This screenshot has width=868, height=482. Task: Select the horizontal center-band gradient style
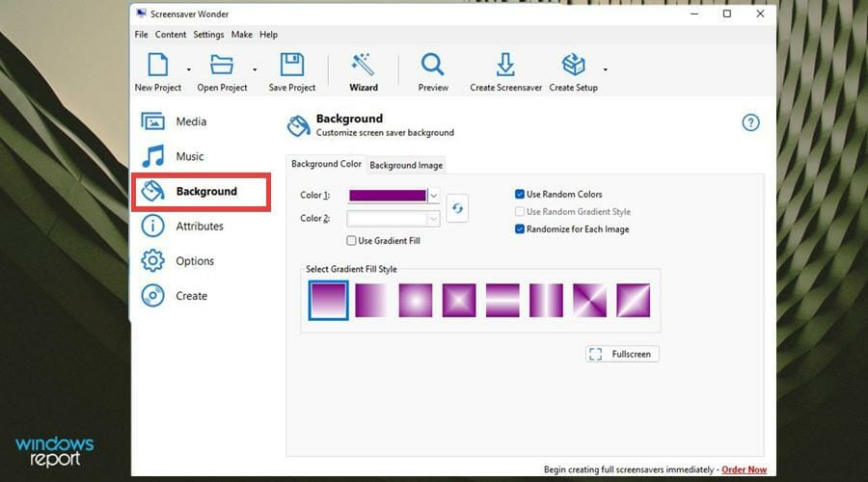click(x=502, y=301)
